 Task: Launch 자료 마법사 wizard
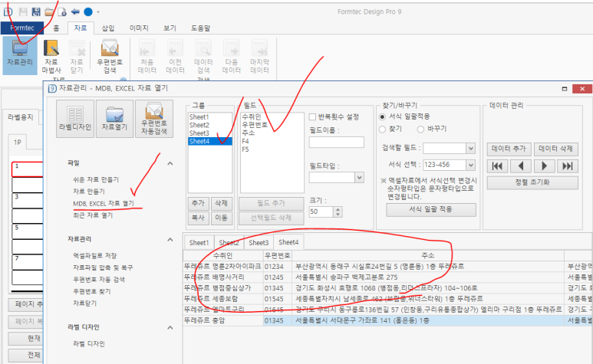51,57
